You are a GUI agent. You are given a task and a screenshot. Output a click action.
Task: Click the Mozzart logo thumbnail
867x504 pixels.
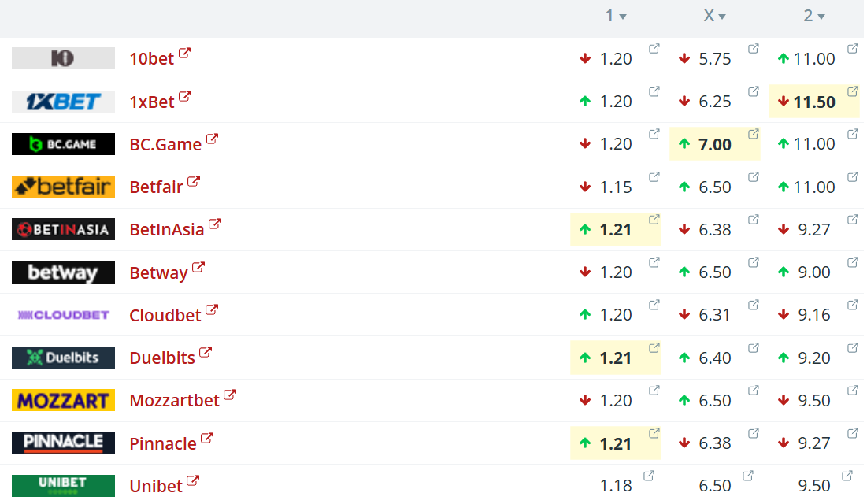tap(63, 400)
